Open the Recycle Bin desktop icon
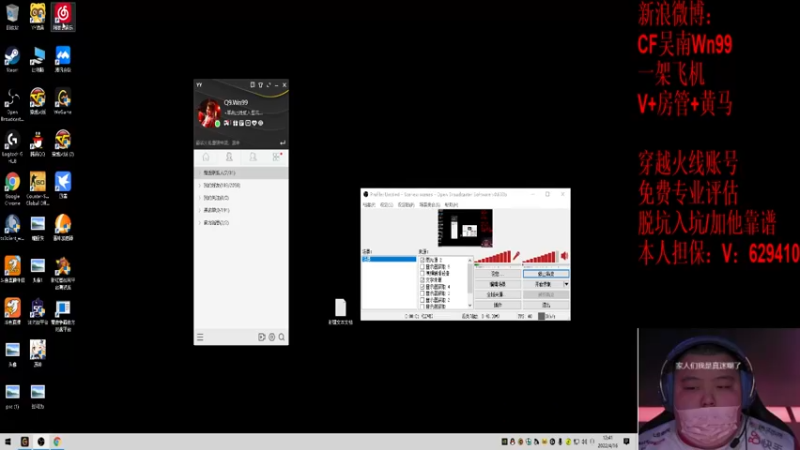 [x=12, y=16]
